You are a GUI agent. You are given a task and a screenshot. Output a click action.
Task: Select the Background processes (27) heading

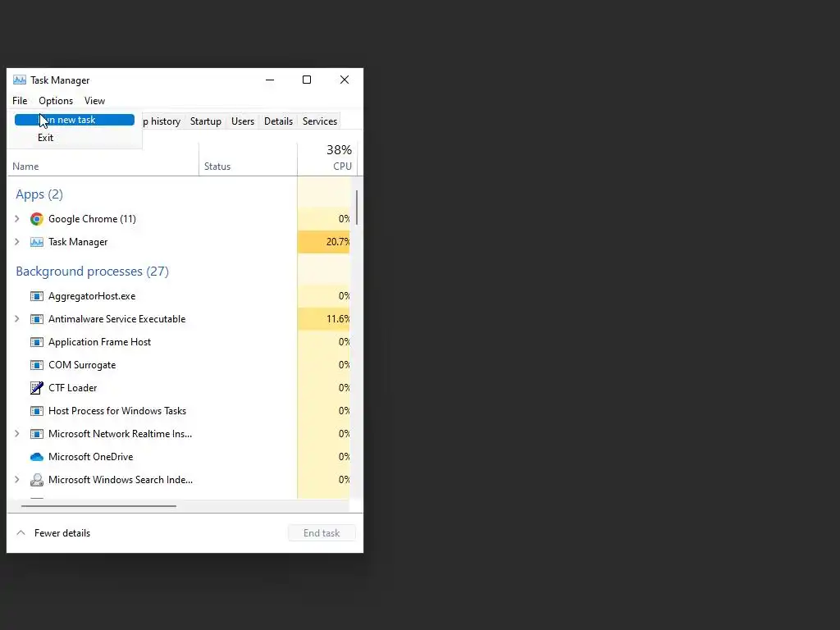(x=92, y=272)
